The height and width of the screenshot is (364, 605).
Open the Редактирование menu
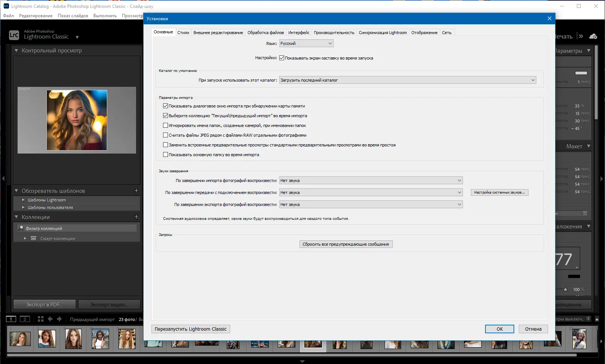pos(36,16)
